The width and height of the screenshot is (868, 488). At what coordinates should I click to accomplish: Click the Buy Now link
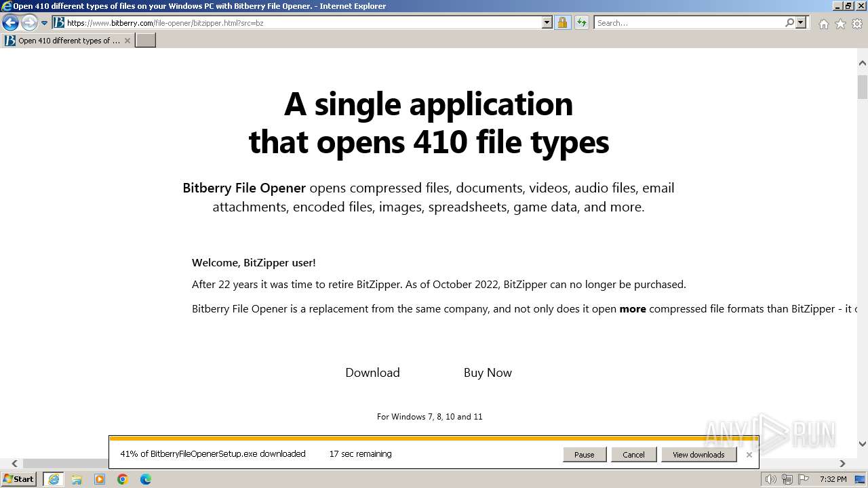click(488, 373)
